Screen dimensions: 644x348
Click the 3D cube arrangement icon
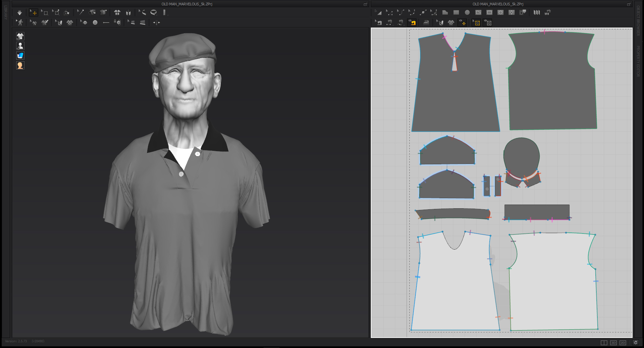(66, 13)
